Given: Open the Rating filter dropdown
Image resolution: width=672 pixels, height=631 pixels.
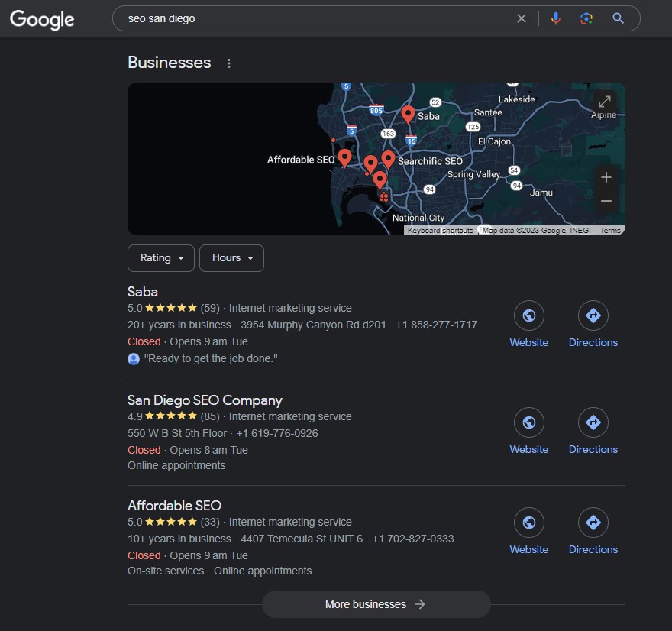Looking at the screenshot, I should (161, 258).
